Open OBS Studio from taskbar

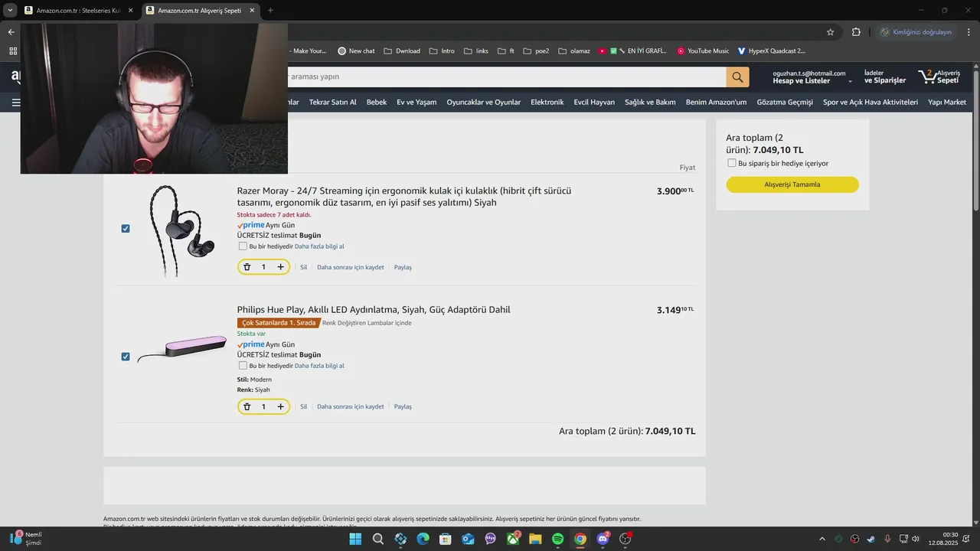pos(625,539)
